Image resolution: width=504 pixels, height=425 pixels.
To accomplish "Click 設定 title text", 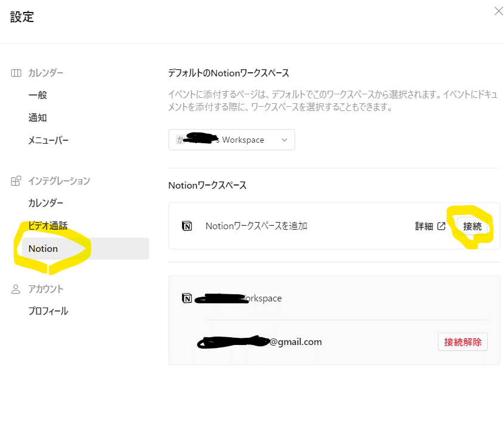I will [x=22, y=17].
